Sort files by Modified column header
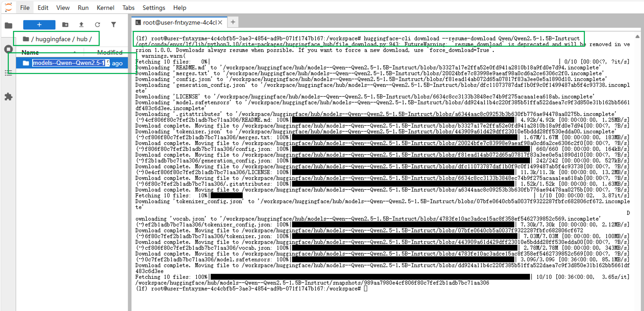 [x=109, y=52]
